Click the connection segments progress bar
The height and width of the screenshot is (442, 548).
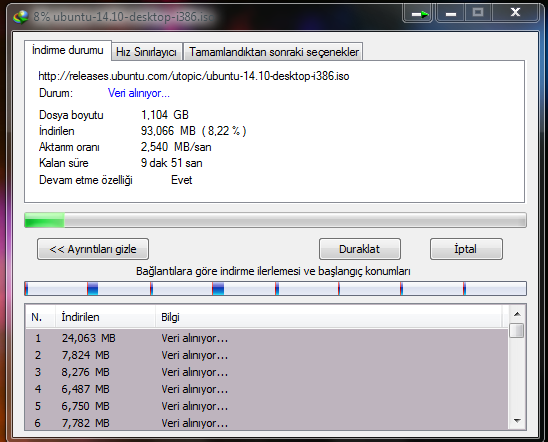(x=275, y=289)
